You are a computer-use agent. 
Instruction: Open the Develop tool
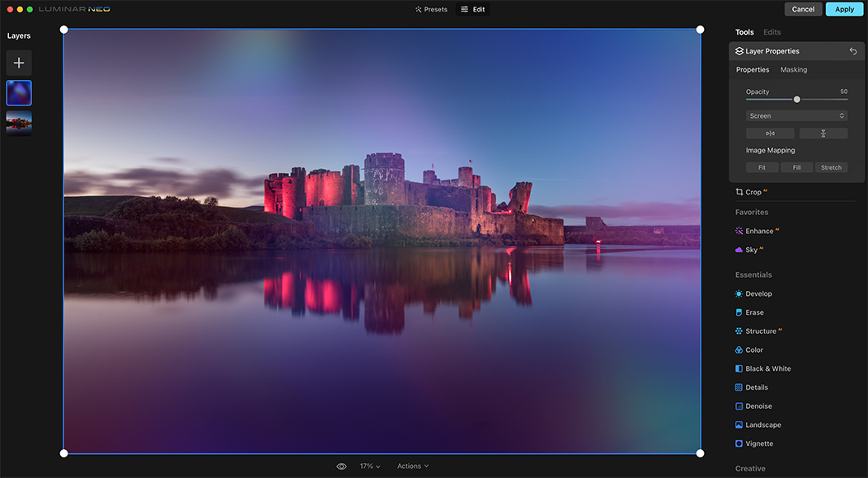coord(758,293)
